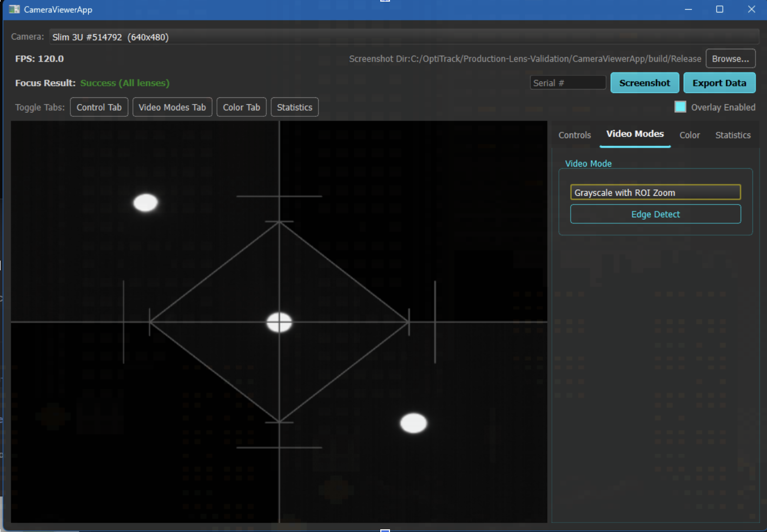This screenshot has width=767, height=532.
Task: Toggle the Video Modes Tab visibility
Action: coord(172,107)
